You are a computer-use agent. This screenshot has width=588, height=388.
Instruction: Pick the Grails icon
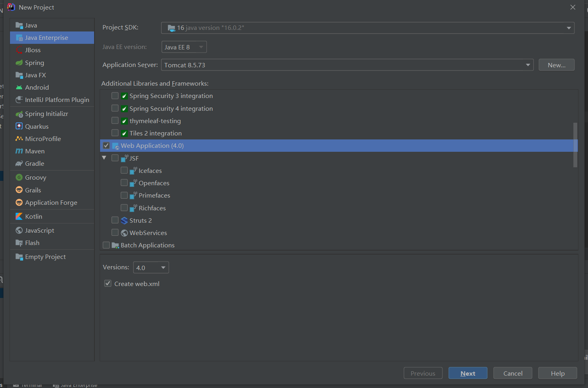tap(19, 190)
